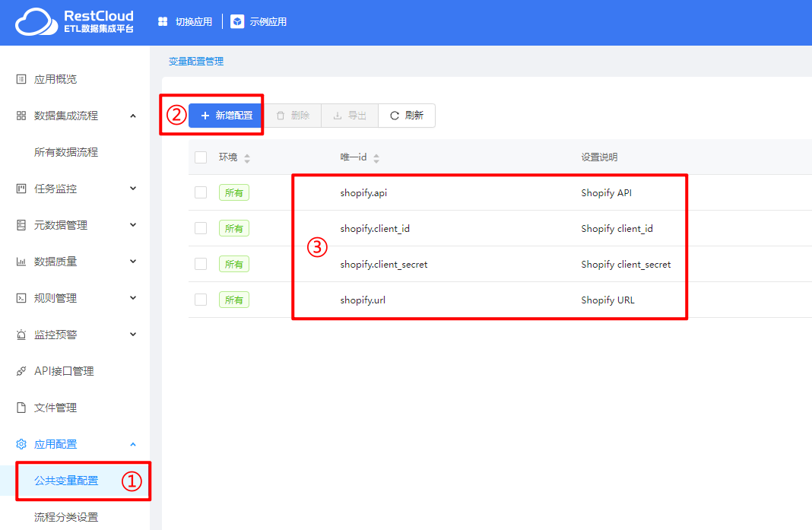Click the 监控预警 alarm icon
This screenshot has height=530, width=812.
click(x=21, y=335)
